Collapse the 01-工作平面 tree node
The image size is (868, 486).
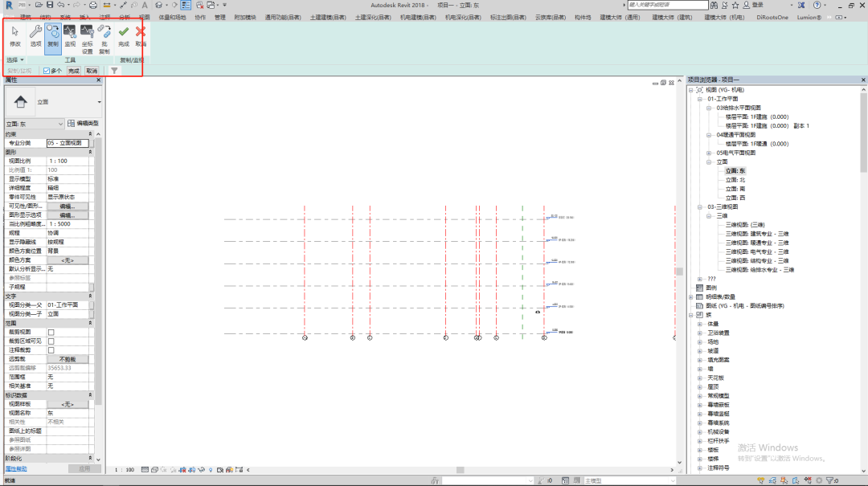click(700, 99)
